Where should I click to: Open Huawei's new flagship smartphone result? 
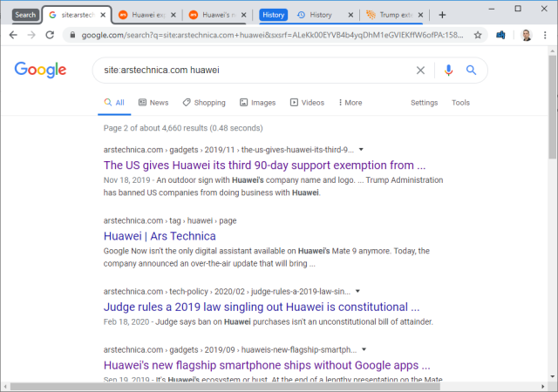pyautogui.click(x=267, y=365)
